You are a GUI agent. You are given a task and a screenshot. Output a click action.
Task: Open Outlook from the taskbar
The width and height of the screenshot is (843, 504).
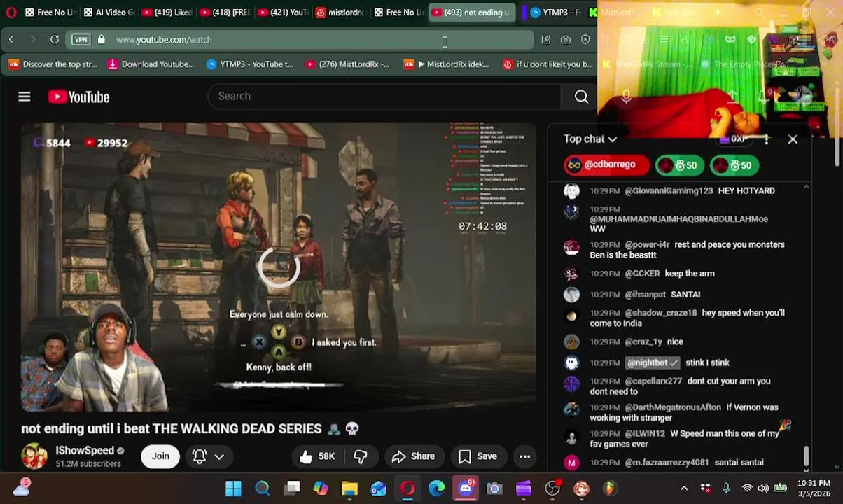click(x=379, y=489)
